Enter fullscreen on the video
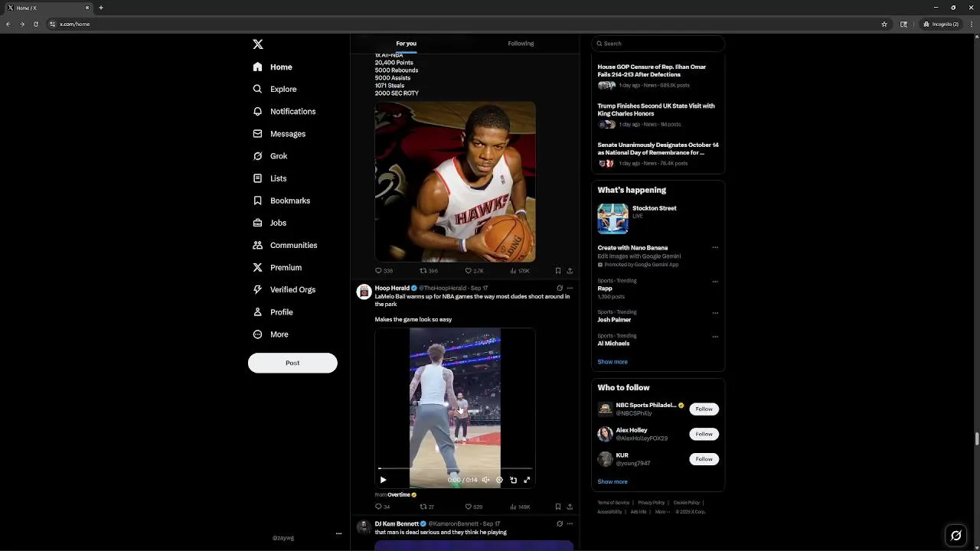 (x=527, y=480)
